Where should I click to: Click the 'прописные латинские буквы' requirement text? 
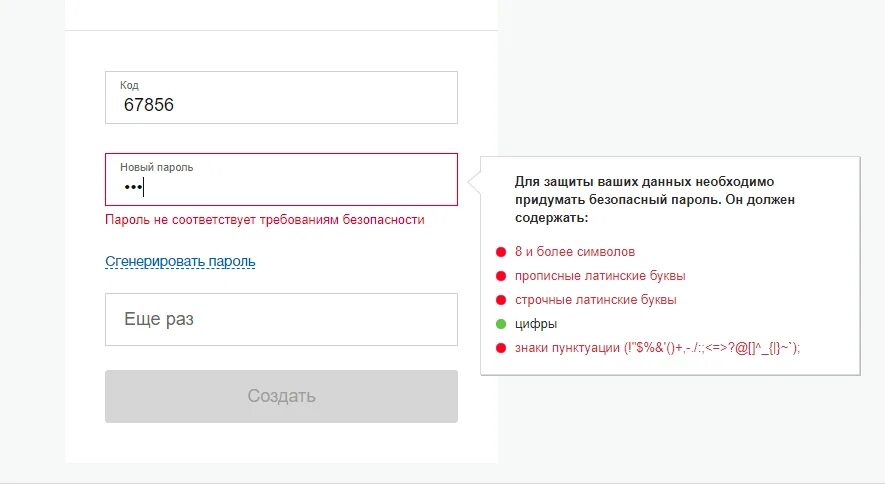pyautogui.click(x=600, y=276)
